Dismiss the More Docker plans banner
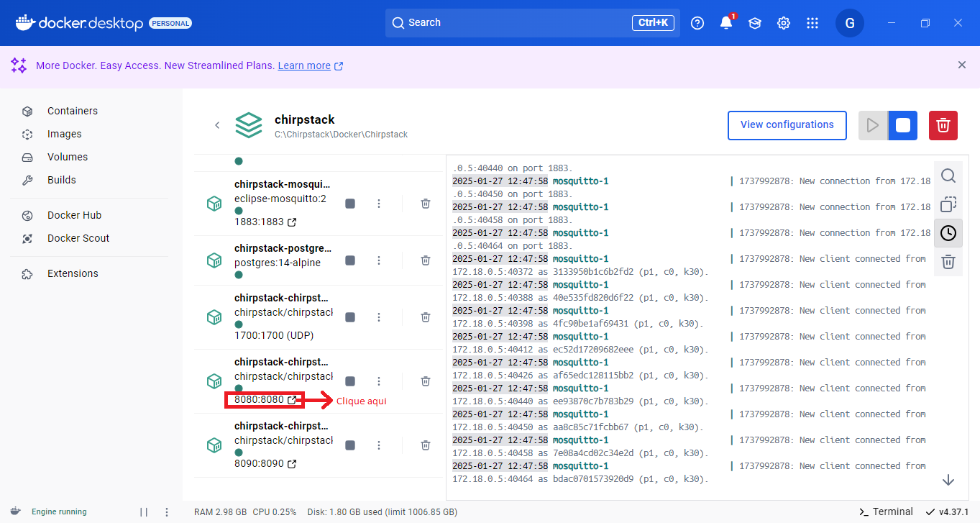Viewport: 980px width, 523px height. pyautogui.click(x=962, y=65)
